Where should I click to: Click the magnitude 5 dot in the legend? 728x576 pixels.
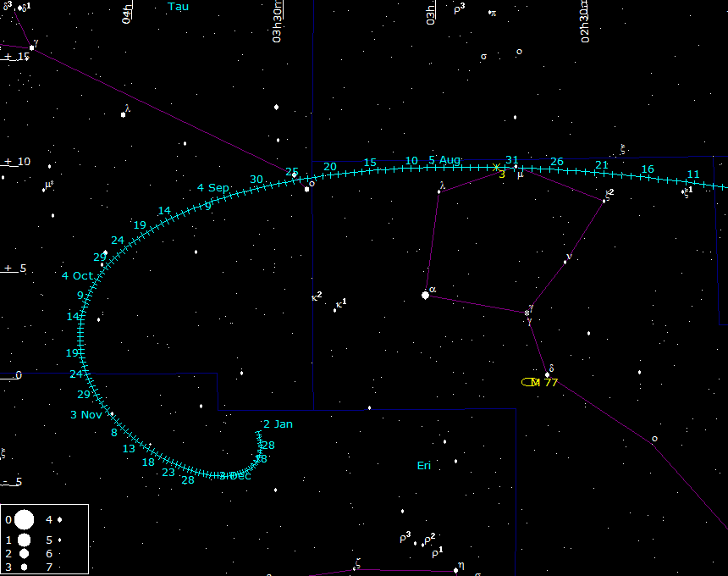click(x=60, y=540)
